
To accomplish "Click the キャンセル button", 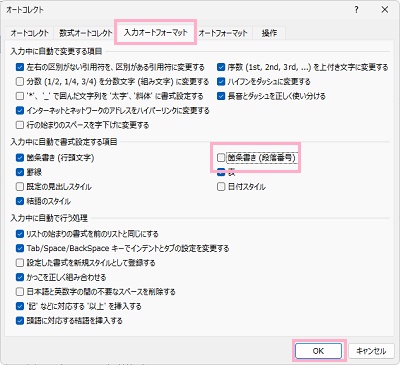I will (x=371, y=351).
